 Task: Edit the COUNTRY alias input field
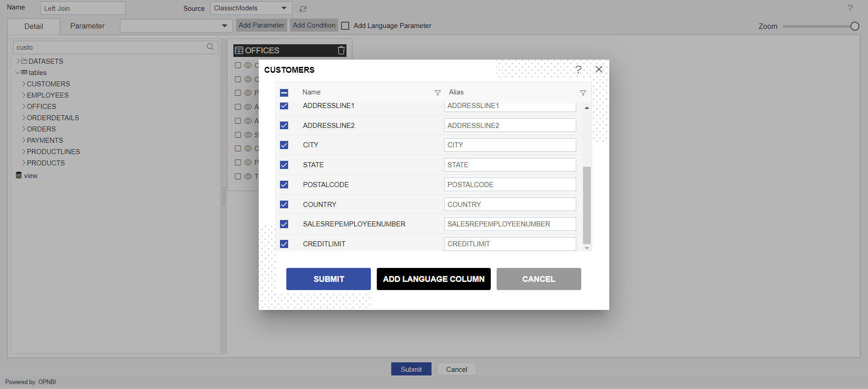coord(510,204)
